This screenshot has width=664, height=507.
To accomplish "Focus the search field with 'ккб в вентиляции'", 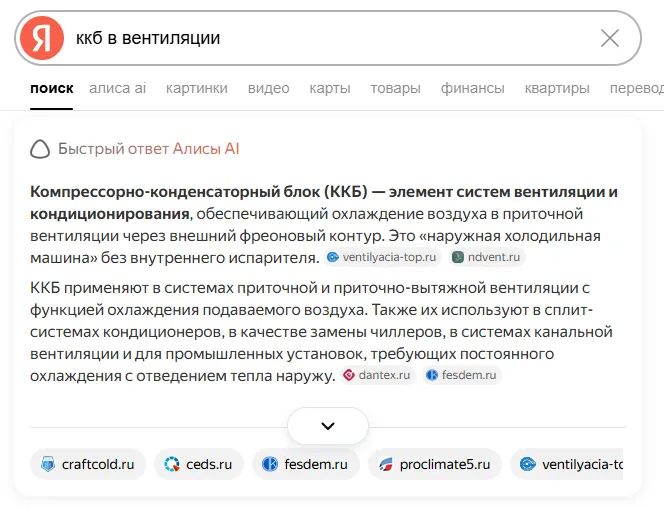I will [330, 38].
